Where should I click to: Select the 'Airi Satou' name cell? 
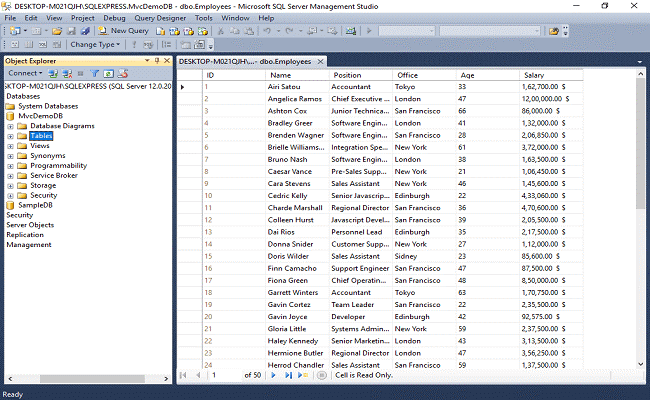298,87
